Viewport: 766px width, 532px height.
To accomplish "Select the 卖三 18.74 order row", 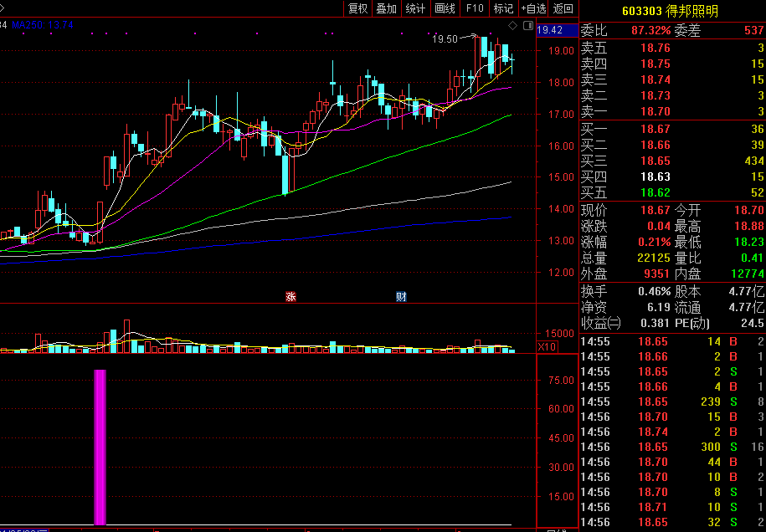I will point(672,79).
